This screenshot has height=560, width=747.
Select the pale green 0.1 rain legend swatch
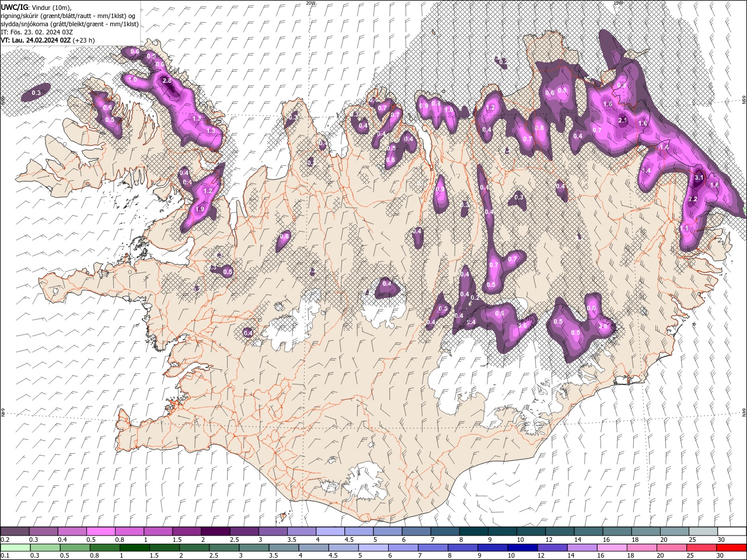(15, 547)
